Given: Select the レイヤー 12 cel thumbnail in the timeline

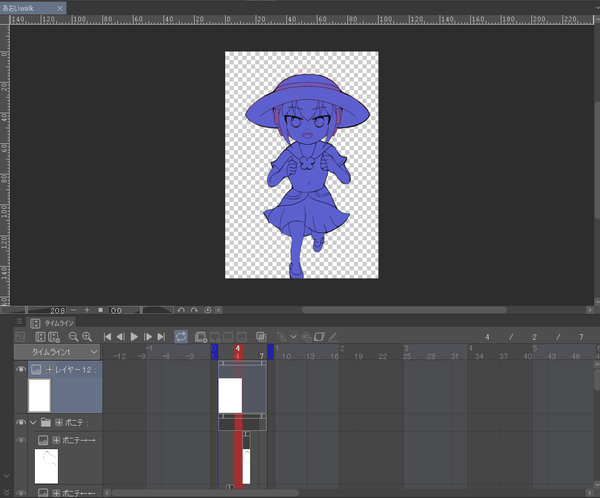Looking at the screenshot, I should [x=230, y=395].
